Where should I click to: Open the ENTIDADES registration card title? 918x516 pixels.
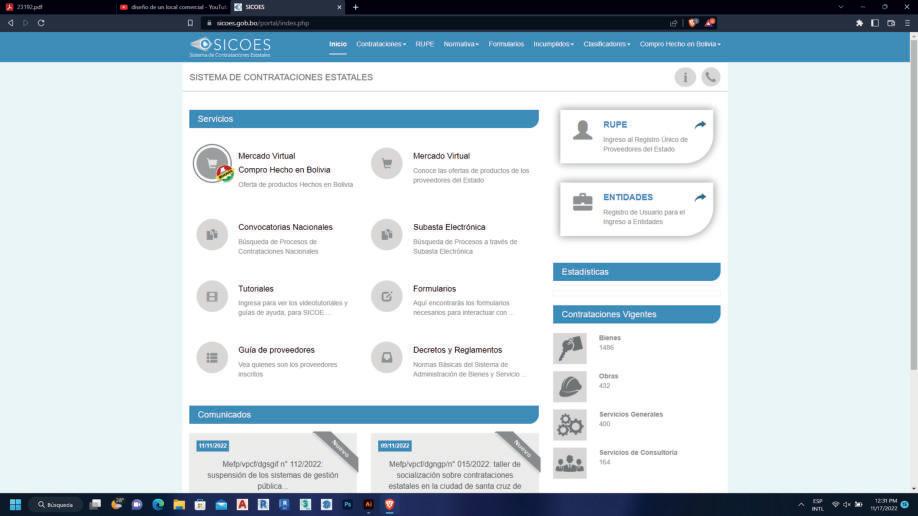pyautogui.click(x=628, y=197)
